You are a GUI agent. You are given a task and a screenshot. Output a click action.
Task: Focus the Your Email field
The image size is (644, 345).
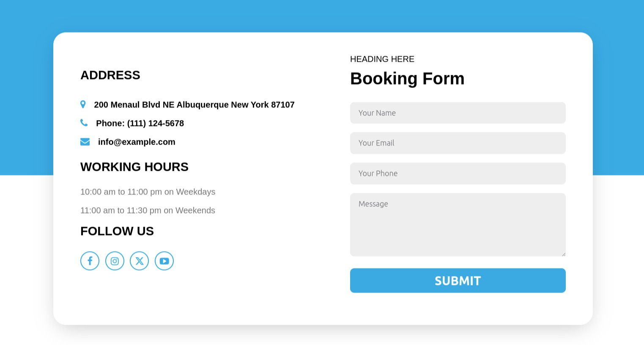pos(458,143)
